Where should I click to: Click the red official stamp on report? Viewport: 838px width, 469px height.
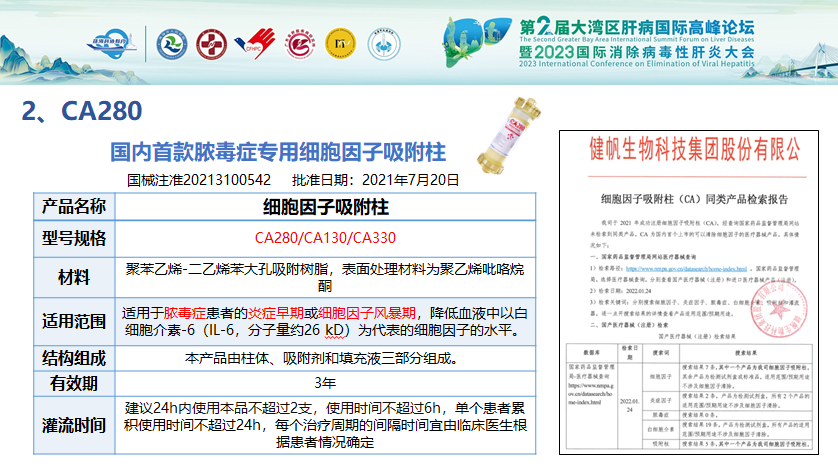(x=779, y=310)
